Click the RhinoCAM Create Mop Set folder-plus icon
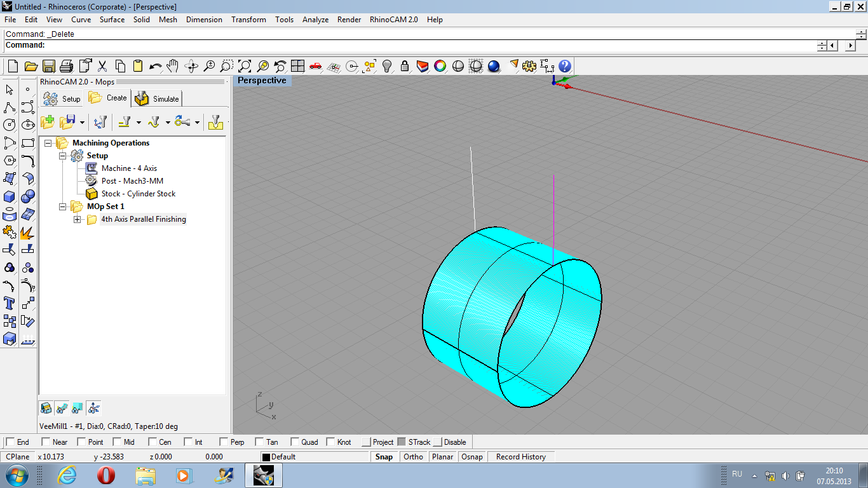The height and width of the screenshot is (488, 868). tap(48, 122)
